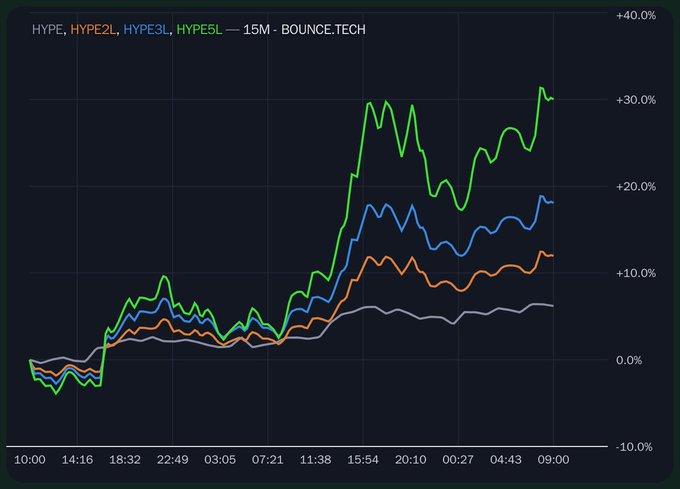Click the 0.0% y-axis label

pyautogui.click(x=629, y=360)
